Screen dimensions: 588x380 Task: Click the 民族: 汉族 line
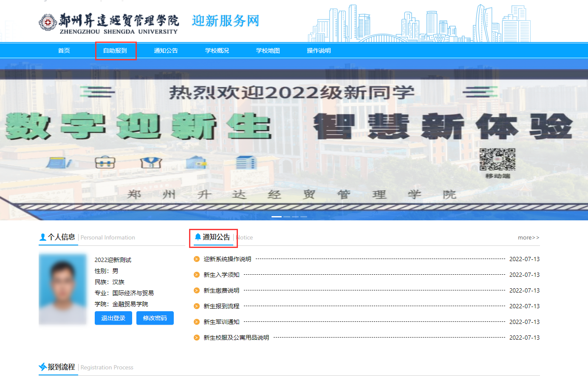[x=110, y=282]
